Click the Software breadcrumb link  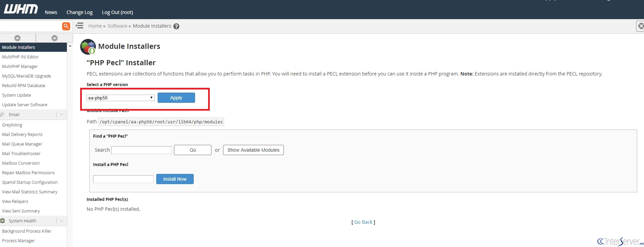click(117, 26)
